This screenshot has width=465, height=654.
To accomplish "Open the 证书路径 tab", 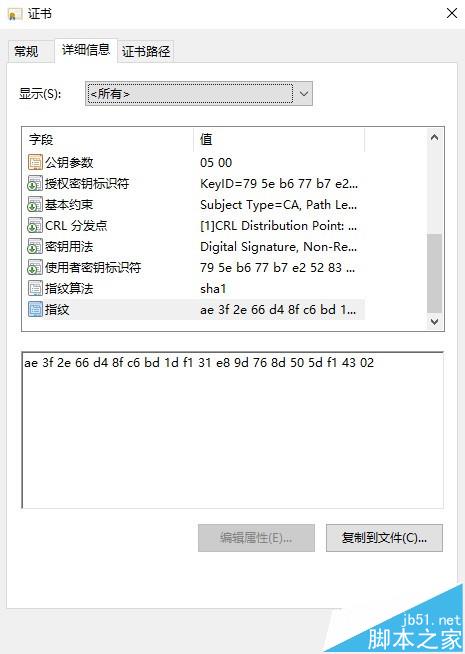I will click(x=146, y=51).
